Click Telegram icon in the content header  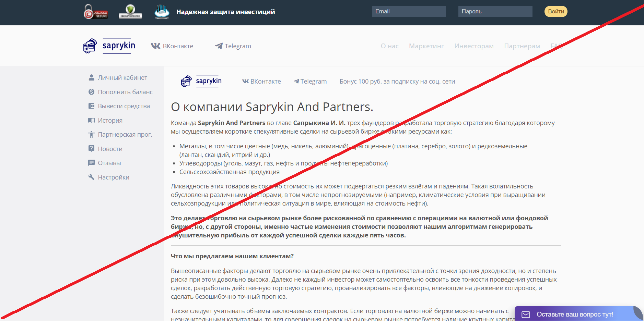[x=296, y=81]
